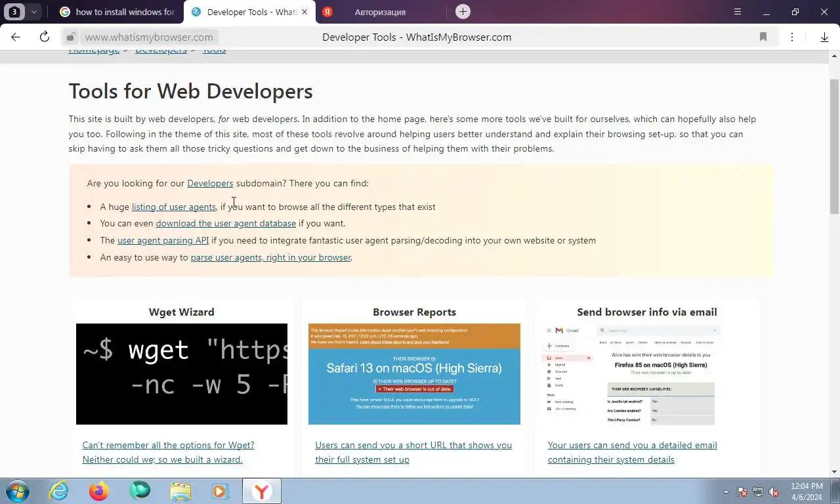
Task: Click the muted volume tray icon
Action: [774, 492]
